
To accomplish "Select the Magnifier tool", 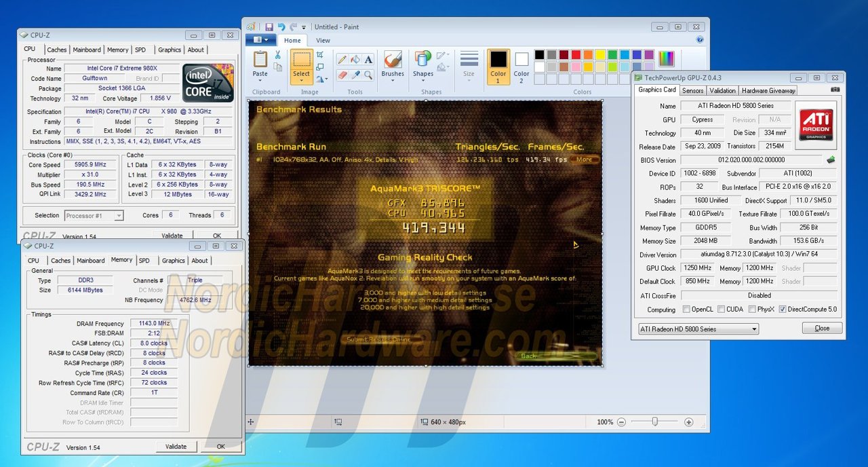I will click(368, 75).
